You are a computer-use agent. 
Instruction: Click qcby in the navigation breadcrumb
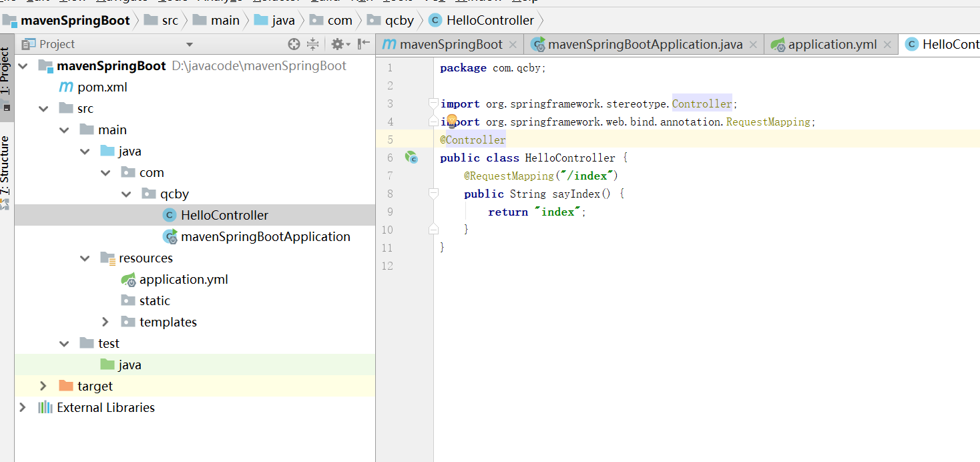point(391,20)
